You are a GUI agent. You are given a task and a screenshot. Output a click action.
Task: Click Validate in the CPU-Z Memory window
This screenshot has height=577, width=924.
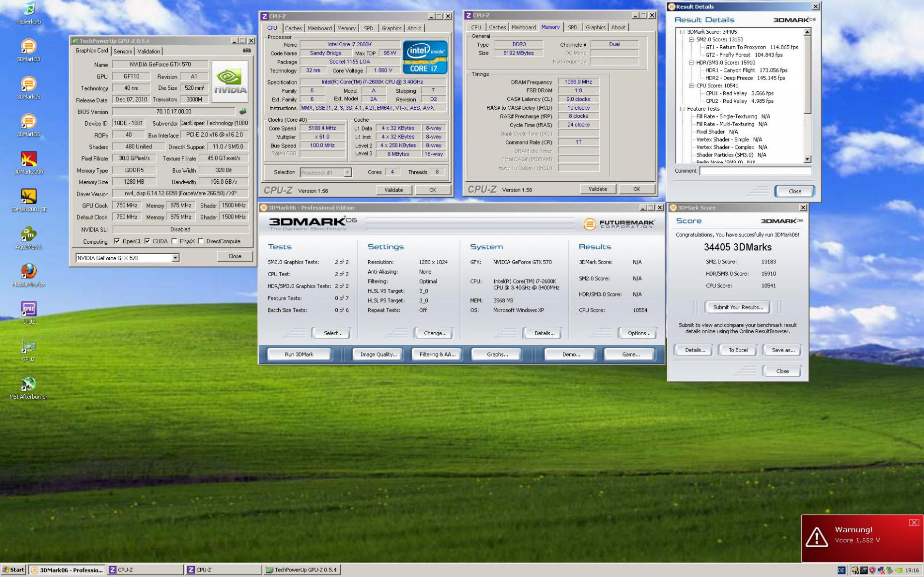pos(598,189)
